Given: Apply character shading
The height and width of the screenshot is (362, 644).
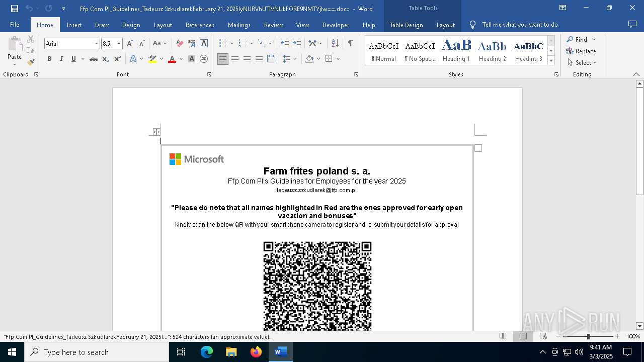Looking at the screenshot, I should 192,59.
